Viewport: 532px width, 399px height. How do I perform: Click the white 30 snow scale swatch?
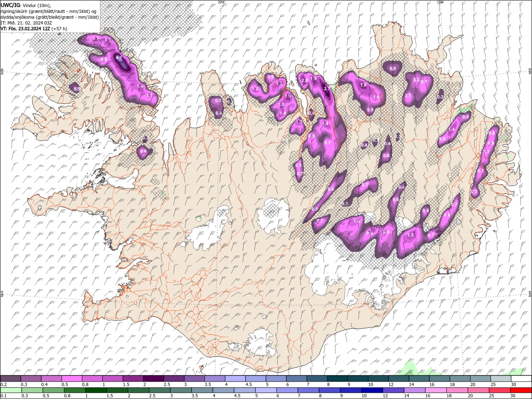(x=521, y=379)
